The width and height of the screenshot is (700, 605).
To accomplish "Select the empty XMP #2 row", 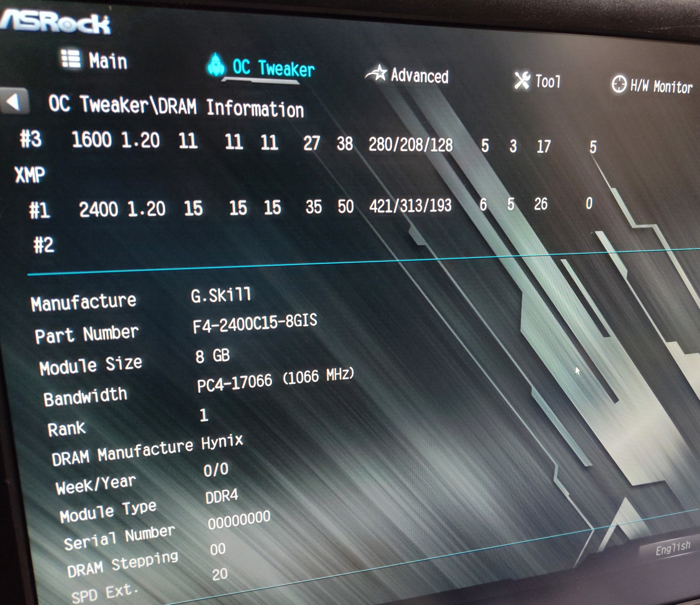I will tap(44, 245).
